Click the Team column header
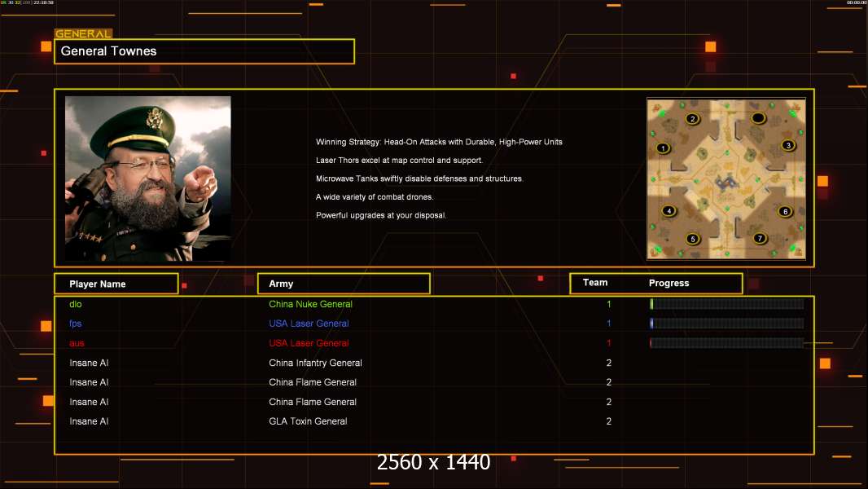 (x=595, y=283)
